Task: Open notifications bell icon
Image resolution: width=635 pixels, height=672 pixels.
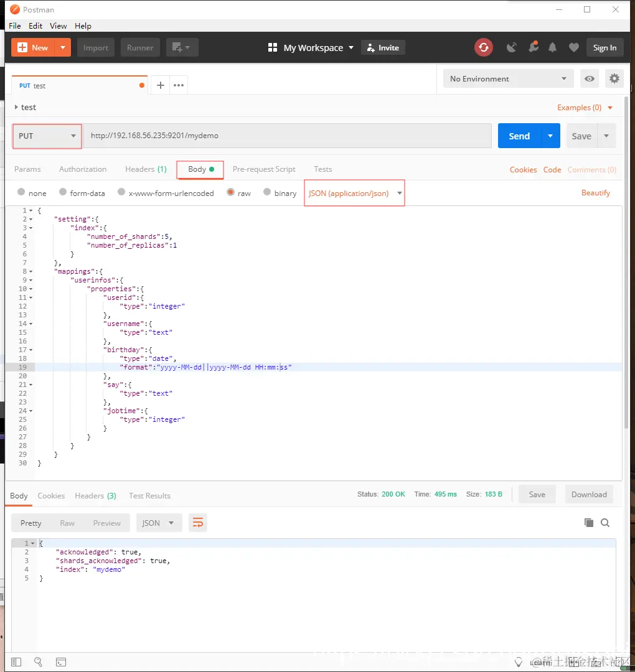Action: 553,47
